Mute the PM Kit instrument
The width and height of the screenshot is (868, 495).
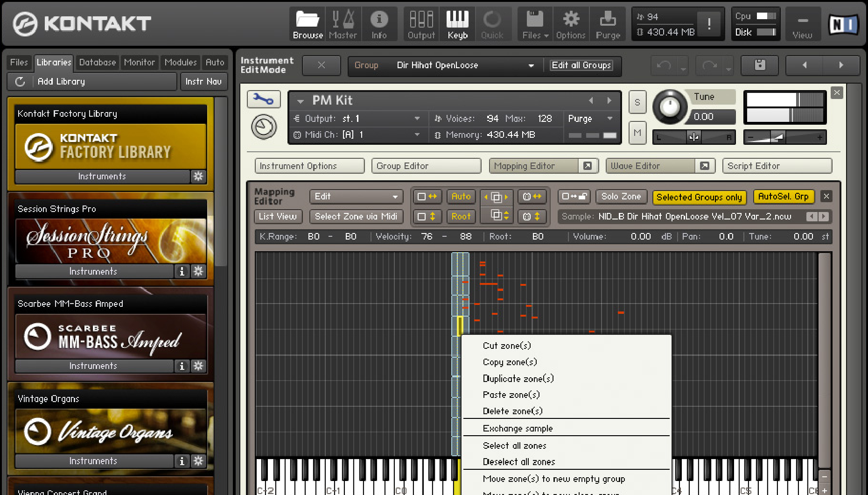click(637, 133)
